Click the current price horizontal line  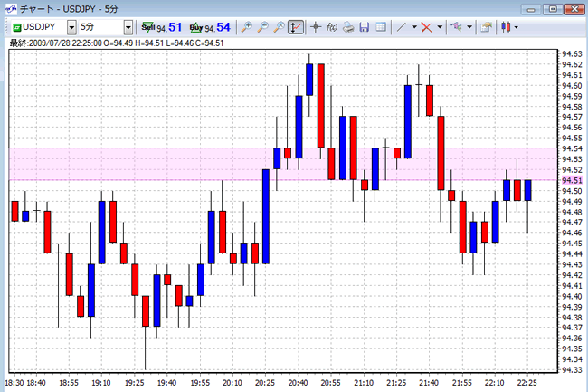coord(283,180)
